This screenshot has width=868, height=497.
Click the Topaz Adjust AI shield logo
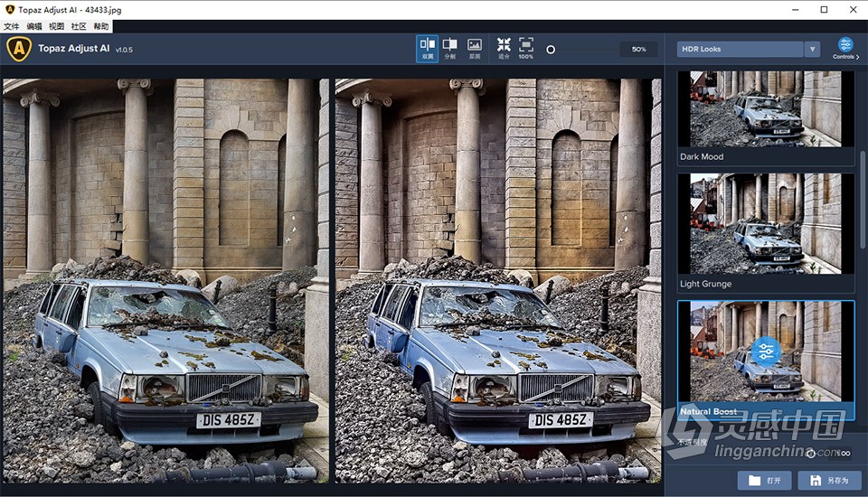pos(19,49)
